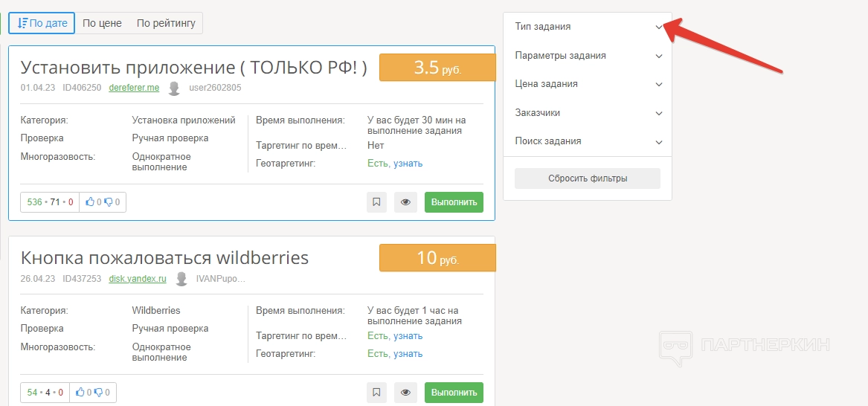
Task: Expand the Тип задания filter
Action: (x=587, y=27)
